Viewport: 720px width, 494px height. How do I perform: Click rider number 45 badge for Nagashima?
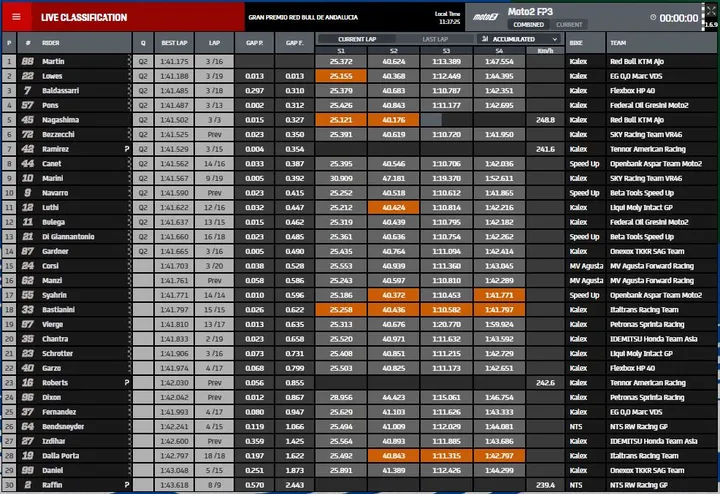pyautogui.click(x=28, y=120)
